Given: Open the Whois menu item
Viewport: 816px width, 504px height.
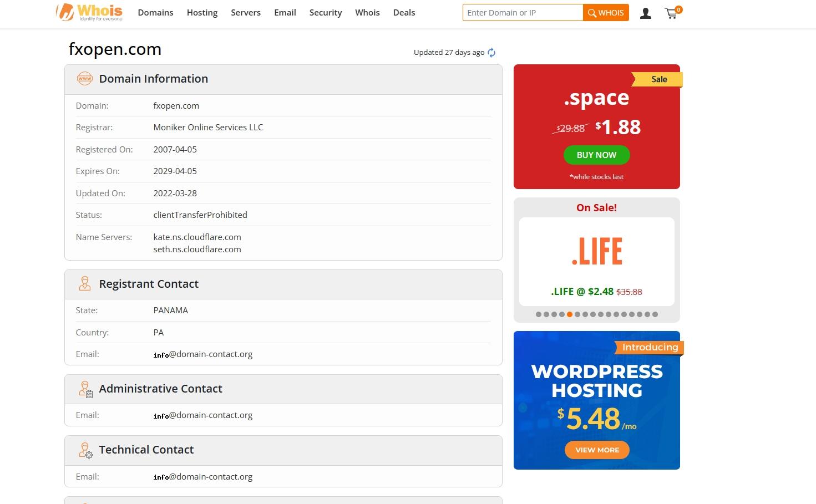Looking at the screenshot, I should (x=367, y=12).
